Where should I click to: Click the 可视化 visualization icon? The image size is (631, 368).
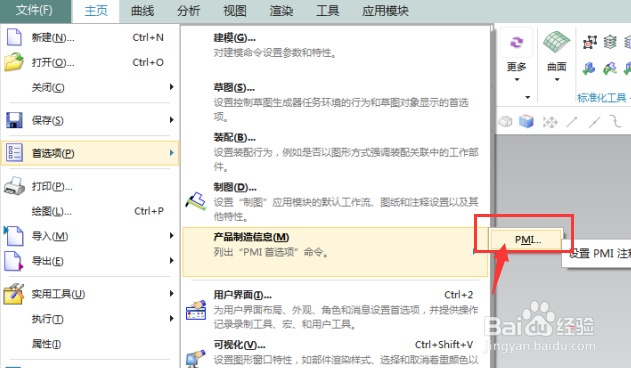tap(196, 358)
